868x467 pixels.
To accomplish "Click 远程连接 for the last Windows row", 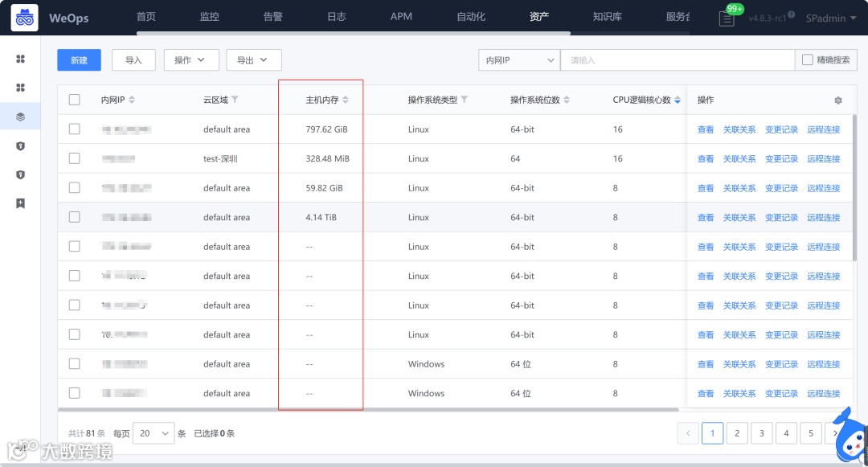I will point(823,393).
